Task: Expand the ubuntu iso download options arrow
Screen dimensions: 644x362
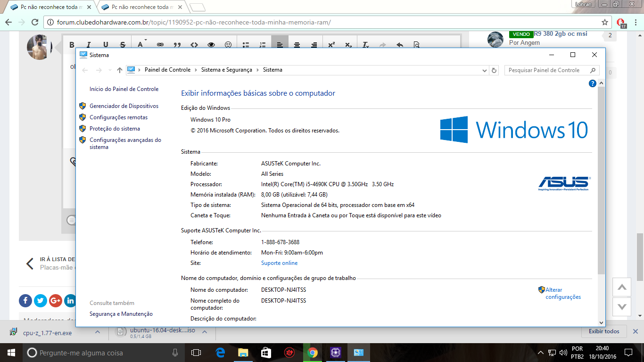Action: coord(205,332)
